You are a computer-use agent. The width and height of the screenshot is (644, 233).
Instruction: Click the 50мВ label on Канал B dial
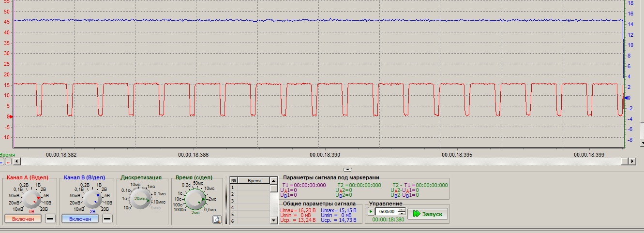coord(75,195)
